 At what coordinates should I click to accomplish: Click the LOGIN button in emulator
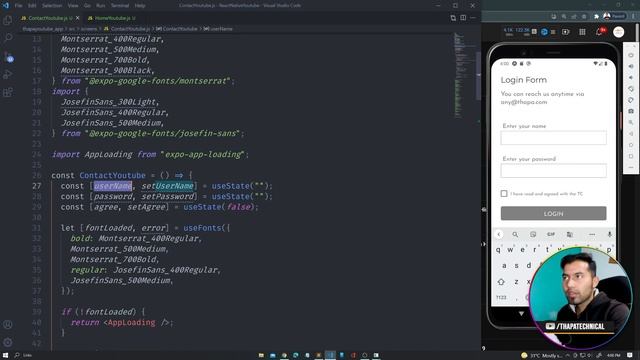pyautogui.click(x=553, y=213)
